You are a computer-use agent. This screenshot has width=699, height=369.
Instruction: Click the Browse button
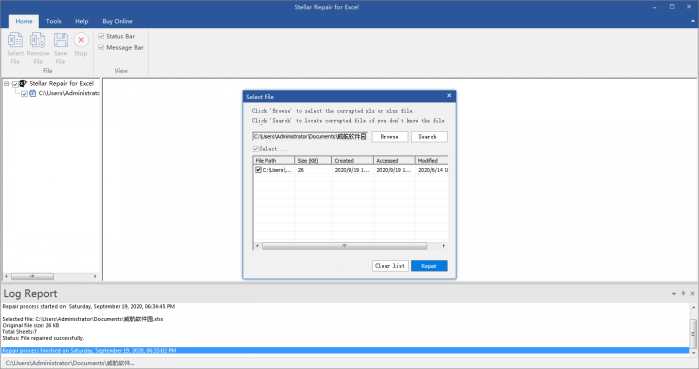pos(390,137)
